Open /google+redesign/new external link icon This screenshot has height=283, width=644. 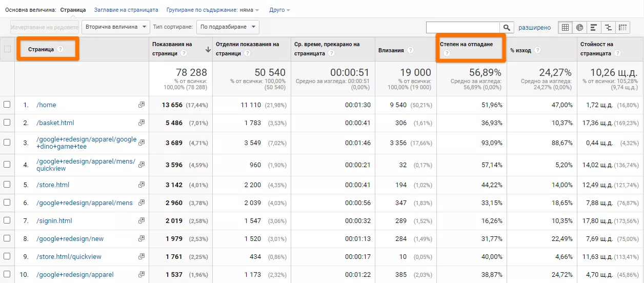click(142, 238)
